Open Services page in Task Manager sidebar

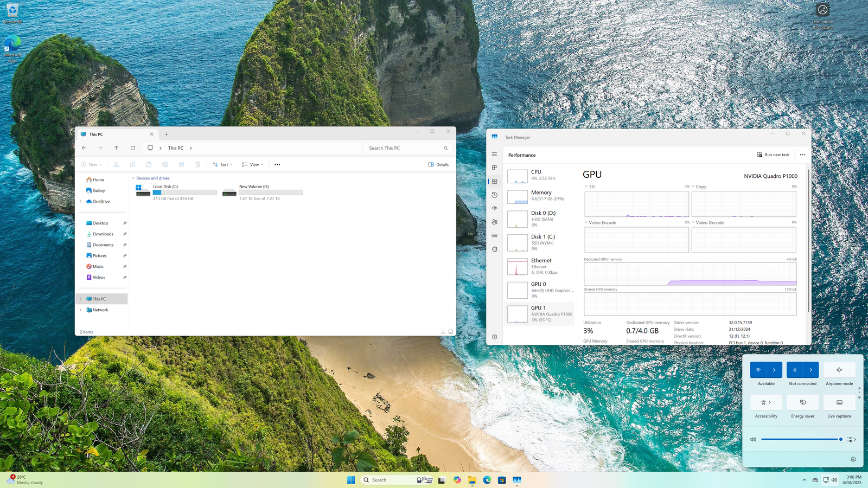pyautogui.click(x=494, y=249)
